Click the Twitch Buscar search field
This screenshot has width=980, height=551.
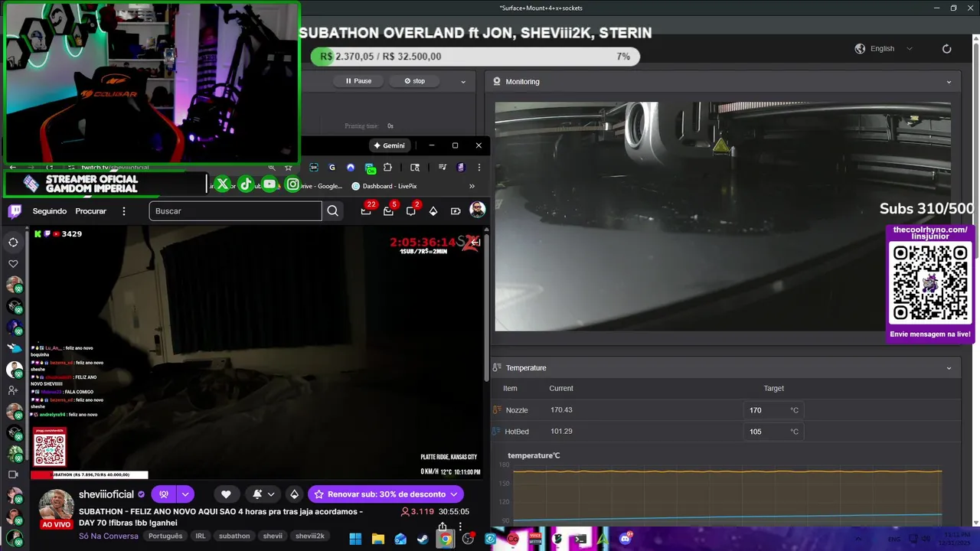coord(236,211)
